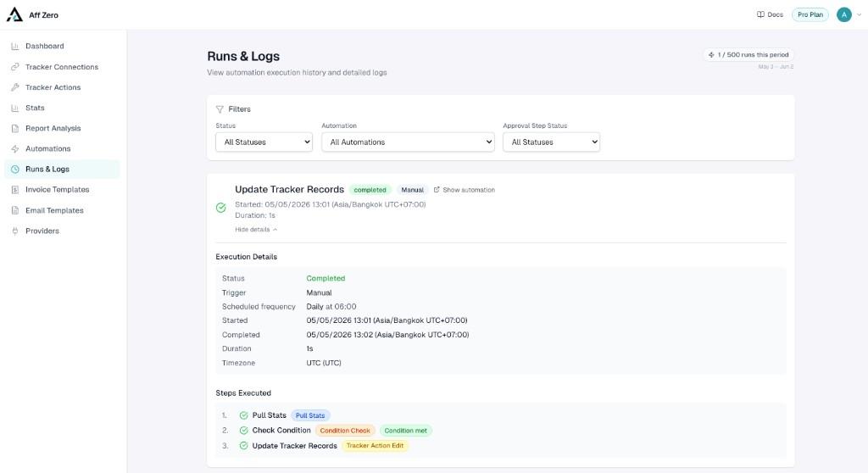This screenshot has height=473, width=868.
Task: Click the Update Tracker Records step check icon
Action: (x=243, y=446)
